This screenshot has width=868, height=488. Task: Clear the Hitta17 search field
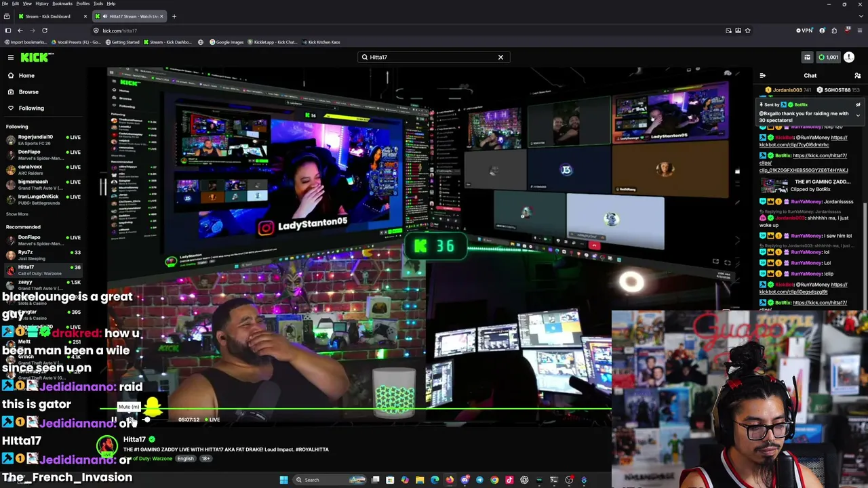tap(500, 57)
